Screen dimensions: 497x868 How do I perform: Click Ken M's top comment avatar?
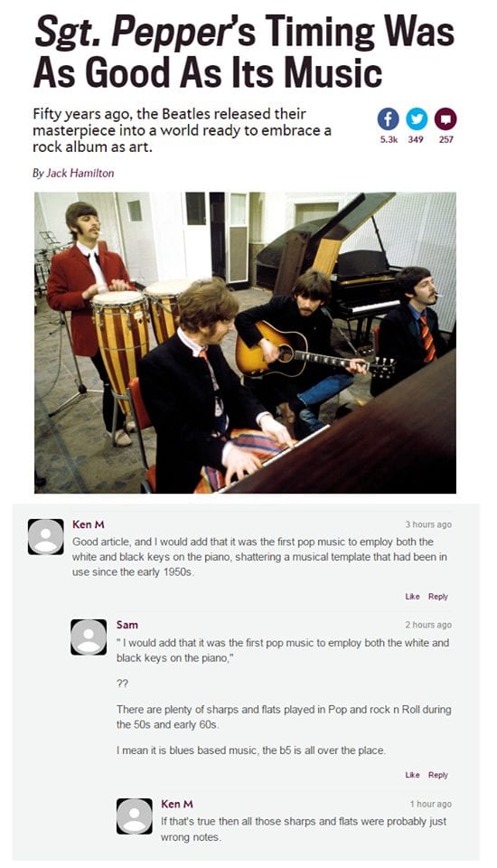(46, 536)
